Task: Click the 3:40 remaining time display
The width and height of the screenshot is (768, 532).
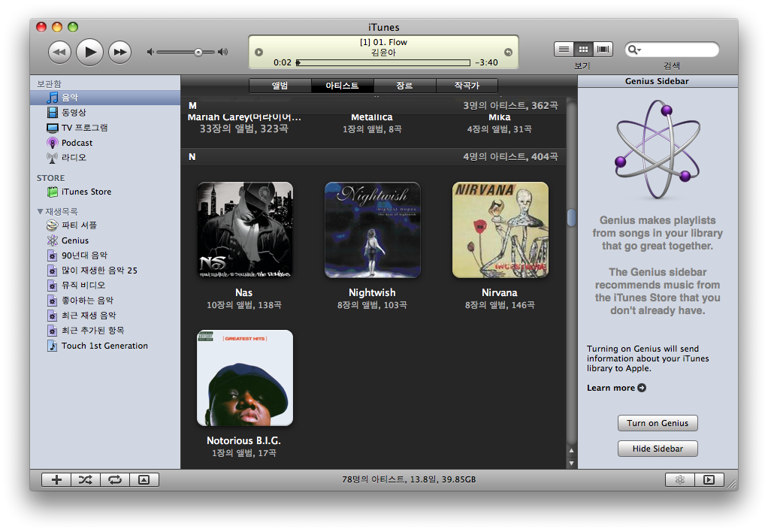Action: [x=486, y=62]
